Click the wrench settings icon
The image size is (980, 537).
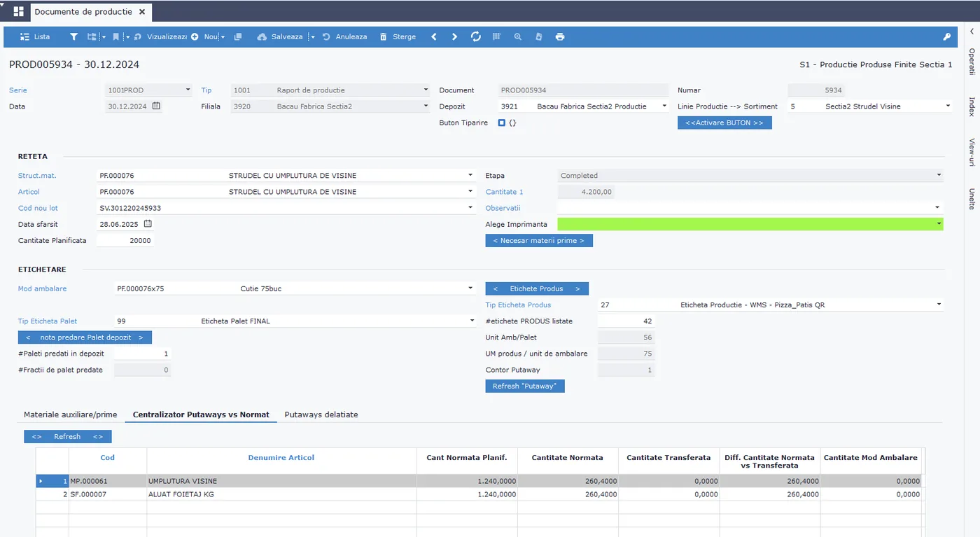click(947, 36)
